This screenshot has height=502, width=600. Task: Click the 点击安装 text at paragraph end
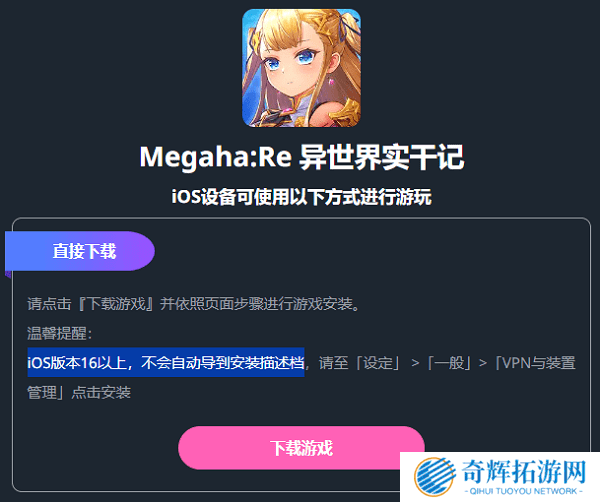click(x=101, y=393)
